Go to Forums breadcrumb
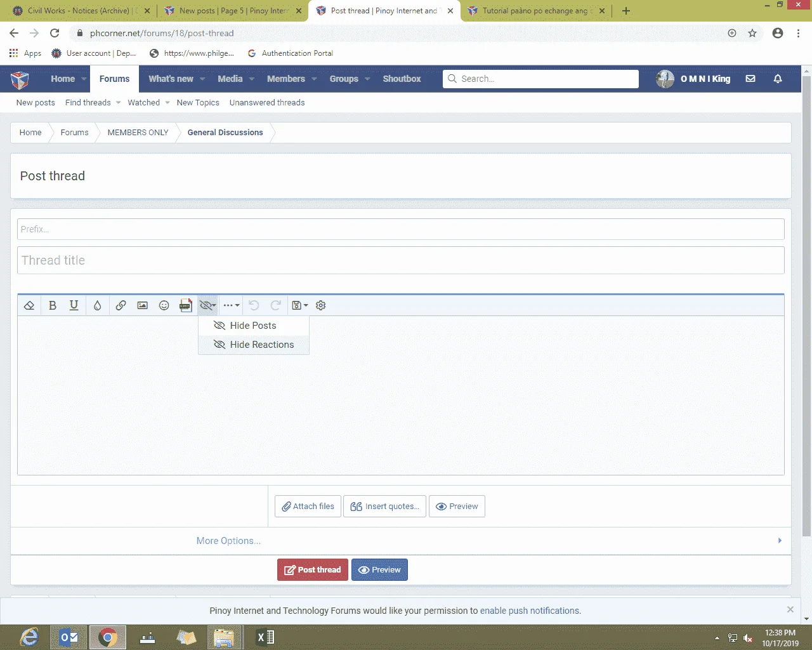This screenshot has height=650, width=812. (x=74, y=133)
